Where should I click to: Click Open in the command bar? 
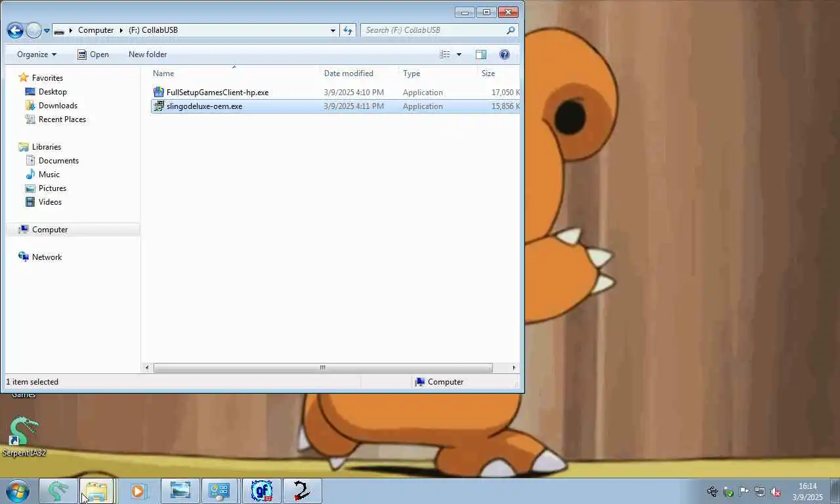point(93,54)
